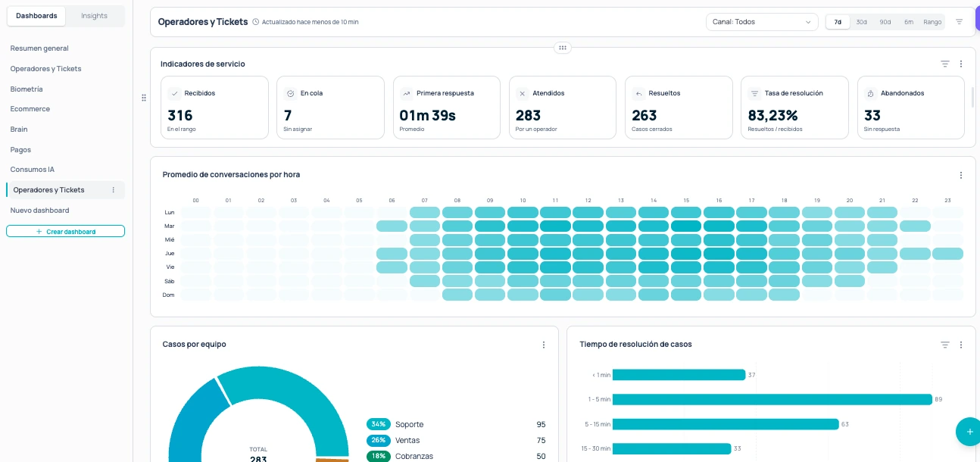
Task: Click the 'Operadores y Tickets' page title
Action: (x=203, y=22)
